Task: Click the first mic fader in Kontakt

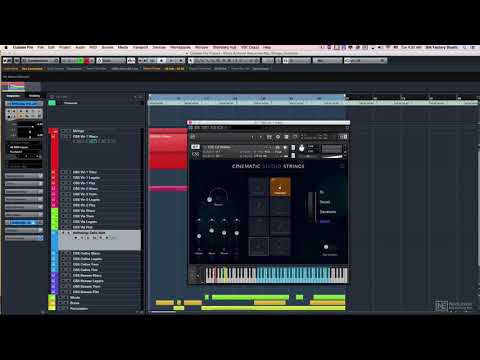Action: click(199, 236)
